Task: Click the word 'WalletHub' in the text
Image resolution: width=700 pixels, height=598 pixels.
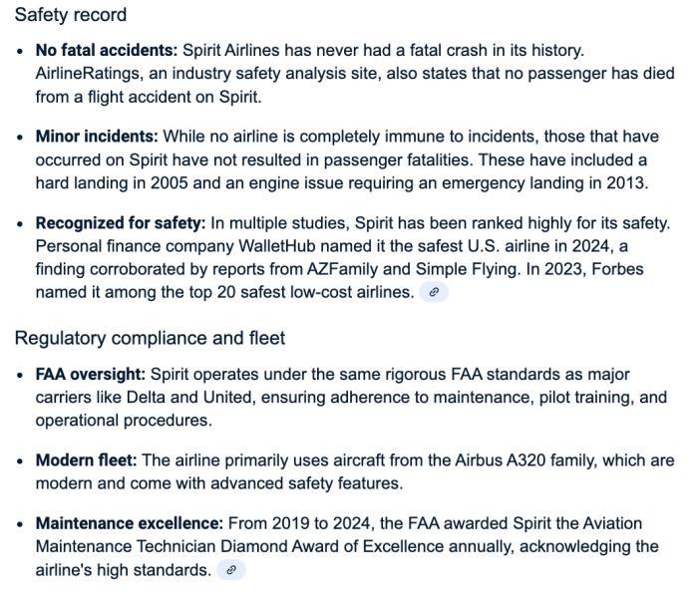Action: click(277, 246)
